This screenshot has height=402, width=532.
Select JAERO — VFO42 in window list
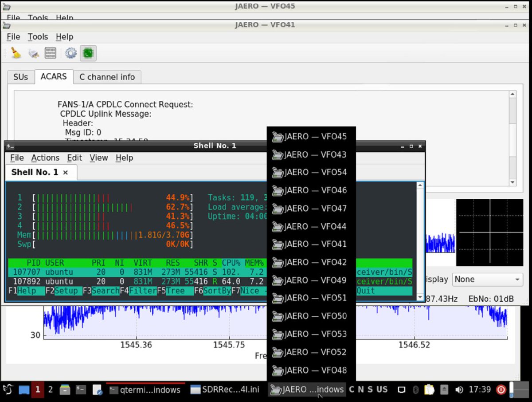click(311, 262)
